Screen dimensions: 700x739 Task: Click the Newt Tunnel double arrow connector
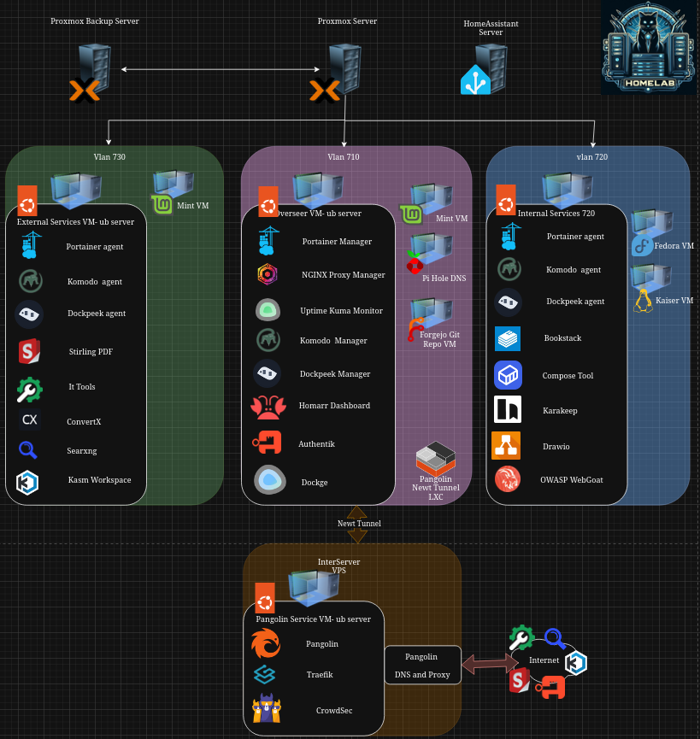pos(357,524)
